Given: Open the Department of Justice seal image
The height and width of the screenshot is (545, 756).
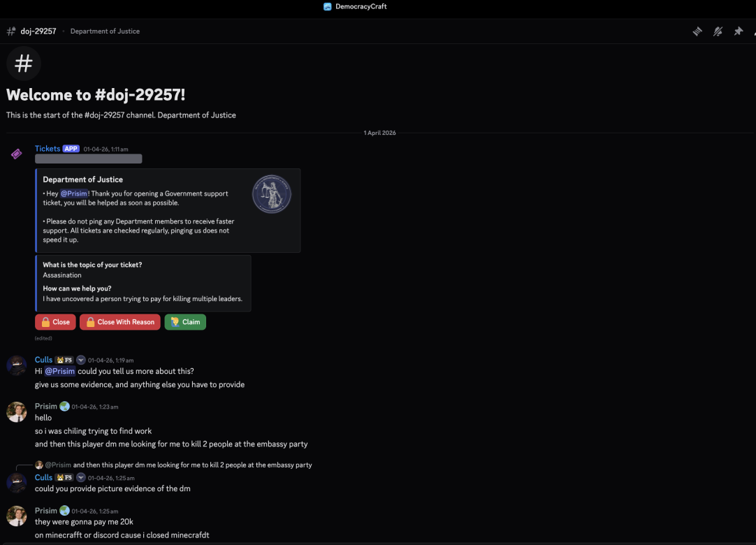Looking at the screenshot, I should click(x=271, y=194).
